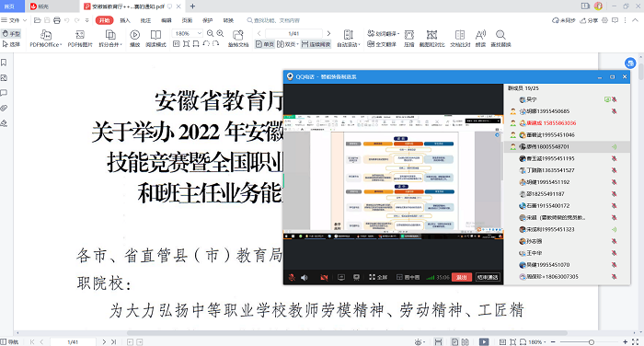Screen dimensions: 644x346
Task: Click the red exit call button
Action: (462, 277)
